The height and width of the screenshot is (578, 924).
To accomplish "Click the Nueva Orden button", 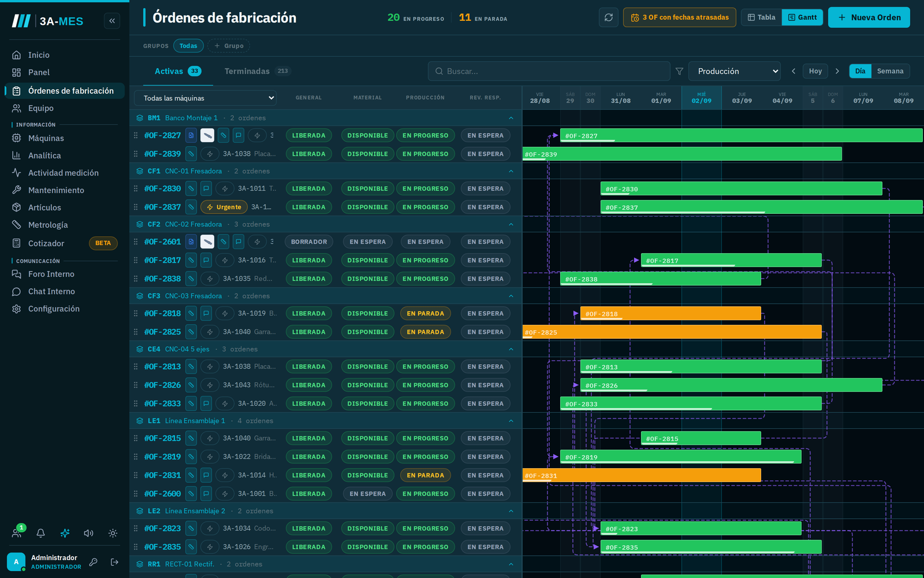I will click(x=869, y=17).
